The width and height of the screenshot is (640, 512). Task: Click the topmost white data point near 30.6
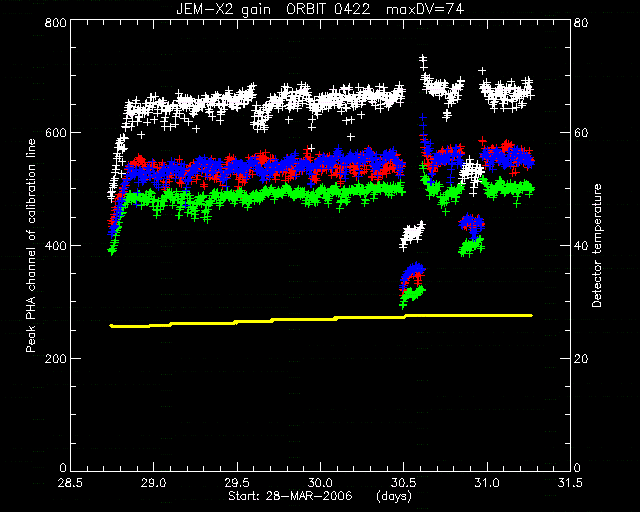click(x=423, y=58)
